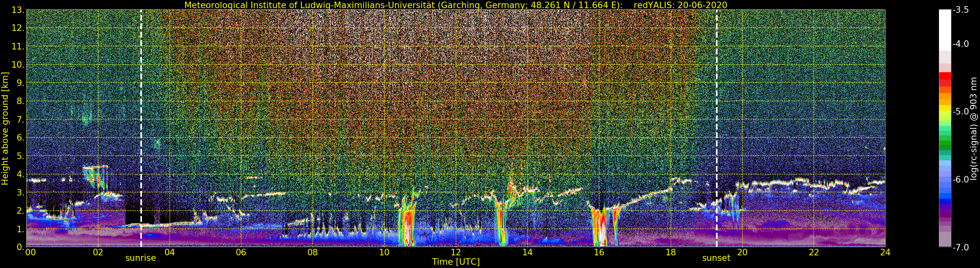Click the -3.5 label at the colorbar top
Screen dimensions: 980x268
pos(960,10)
